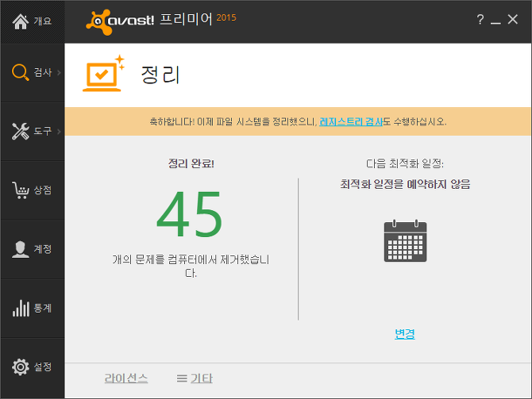This screenshot has width=532, height=399.
Task: Click the 변경 schedule link
Action: point(405,334)
